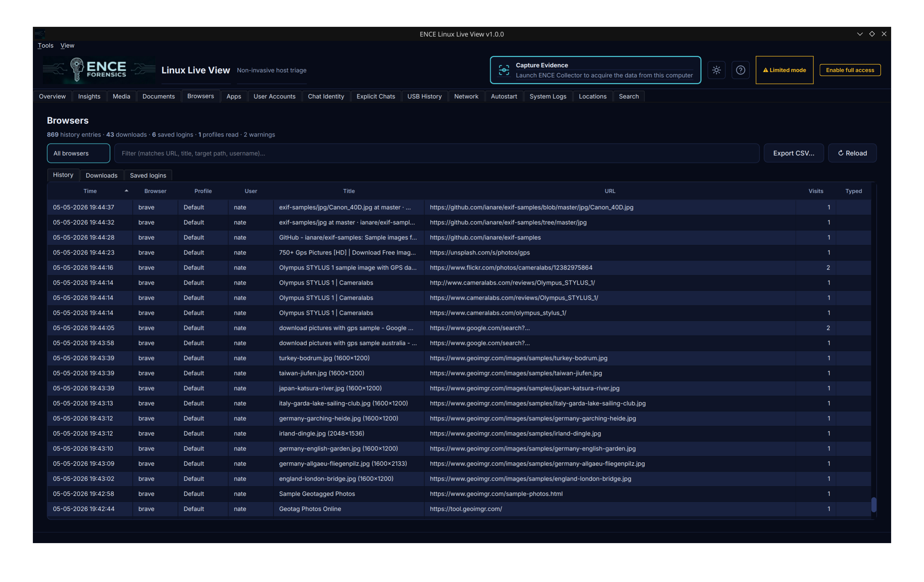Image resolution: width=924 pixels, height=582 pixels.
Task: Click the Time column sort arrow
Action: coord(126,191)
